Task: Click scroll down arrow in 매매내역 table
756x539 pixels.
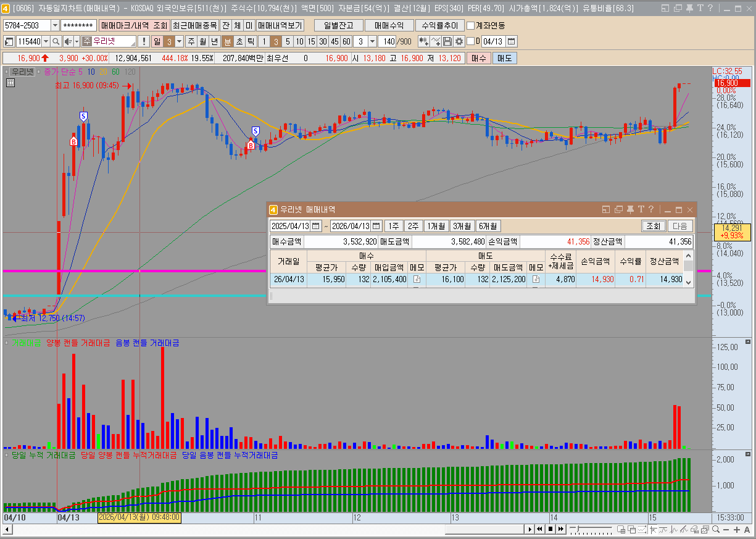Action: pyautogui.click(x=688, y=283)
